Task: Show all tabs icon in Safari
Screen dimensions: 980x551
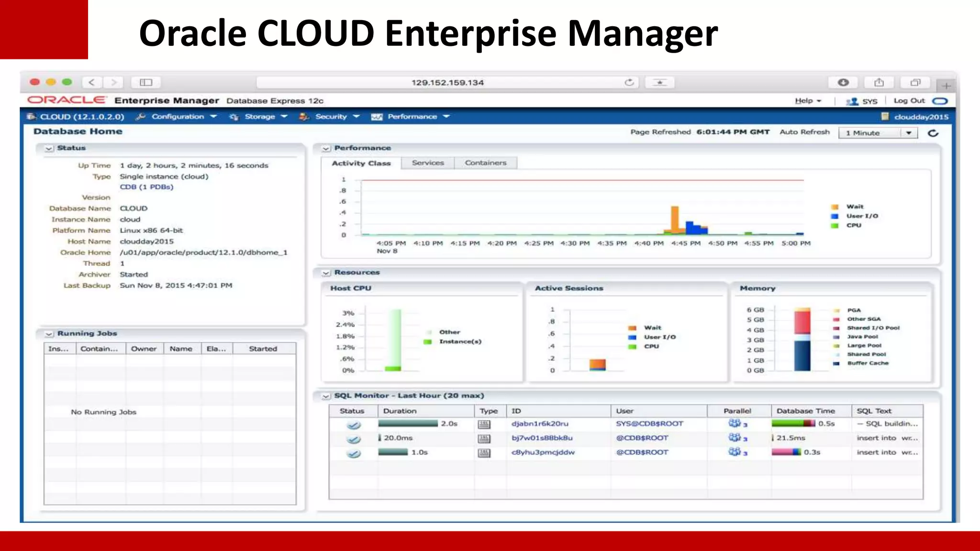Action: pos(915,82)
